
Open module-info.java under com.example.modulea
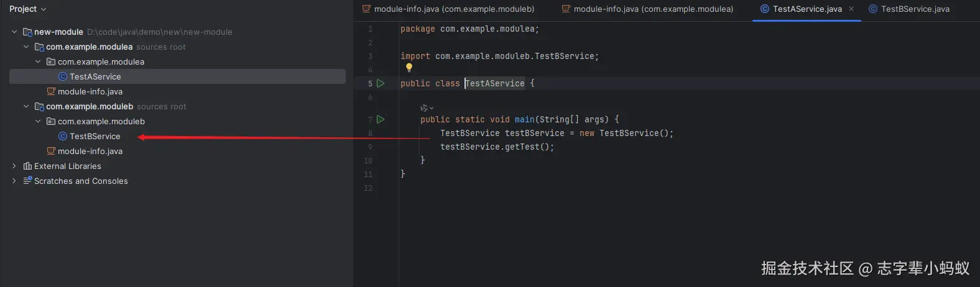[x=90, y=91]
